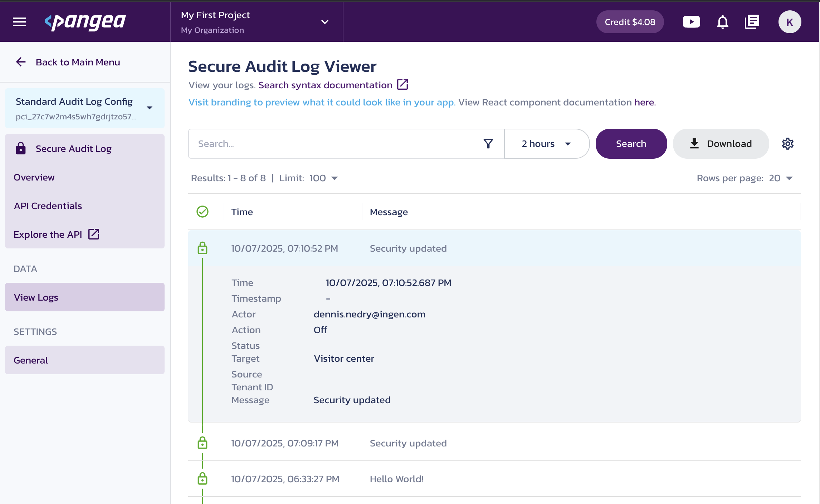Open the 2 hours time range dropdown
This screenshot has width=820, height=504.
(546, 144)
